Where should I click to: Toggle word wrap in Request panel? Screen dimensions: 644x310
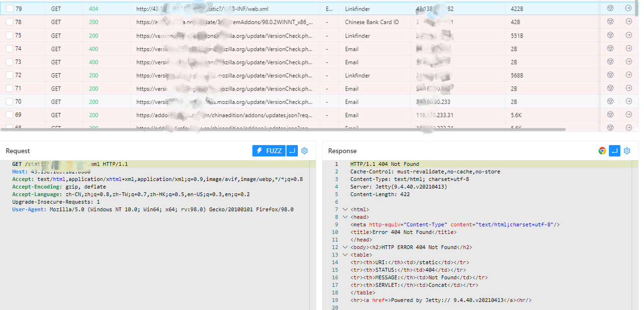coord(292,151)
